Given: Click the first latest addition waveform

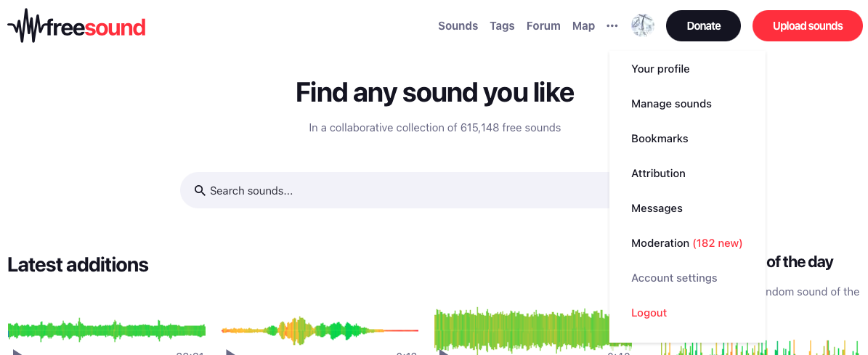Looking at the screenshot, I should tap(107, 329).
